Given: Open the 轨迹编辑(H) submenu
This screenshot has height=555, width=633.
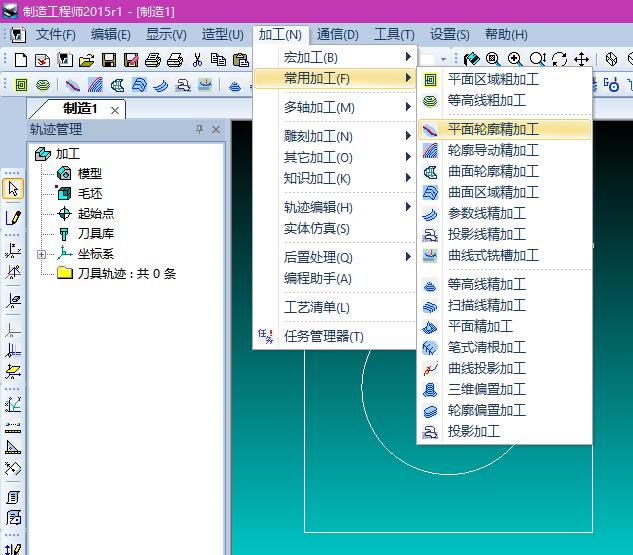Looking at the screenshot, I should click(x=335, y=207).
